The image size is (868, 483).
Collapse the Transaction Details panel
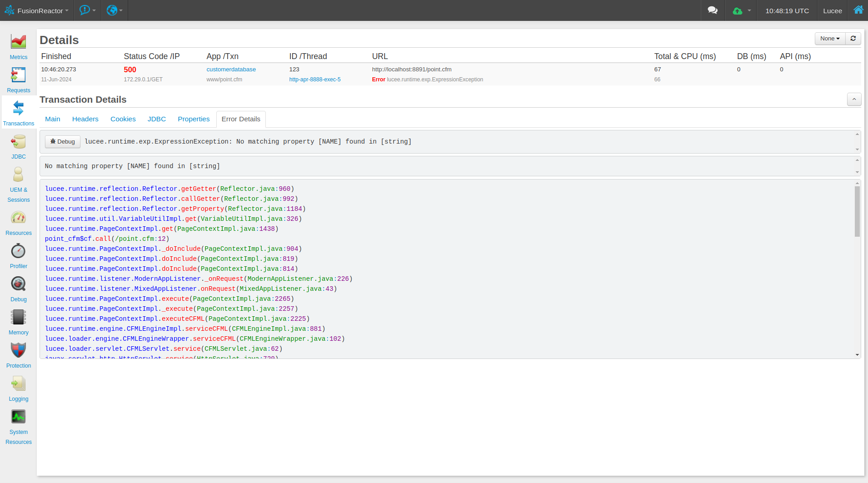854,100
